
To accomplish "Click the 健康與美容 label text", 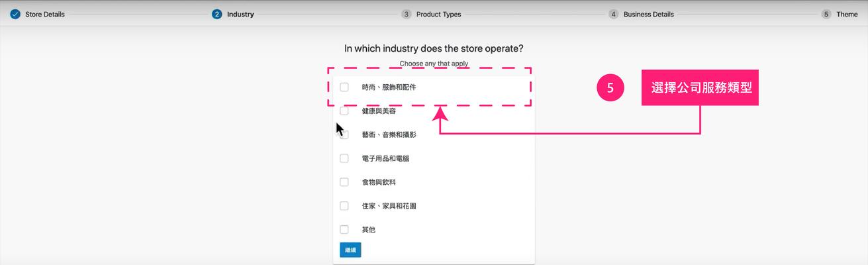I will (x=379, y=111).
